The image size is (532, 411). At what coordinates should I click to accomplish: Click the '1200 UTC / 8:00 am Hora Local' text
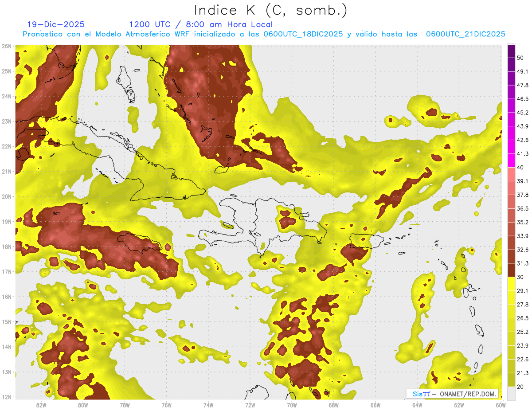(201, 24)
